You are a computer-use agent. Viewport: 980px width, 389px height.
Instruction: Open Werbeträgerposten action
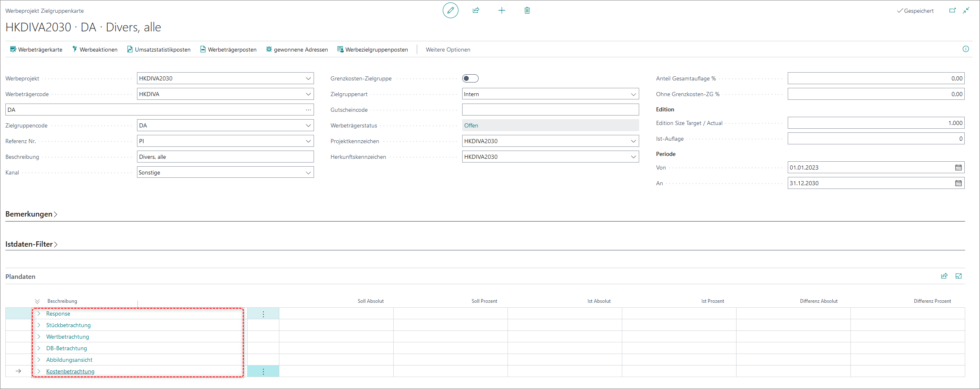pos(229,50)
